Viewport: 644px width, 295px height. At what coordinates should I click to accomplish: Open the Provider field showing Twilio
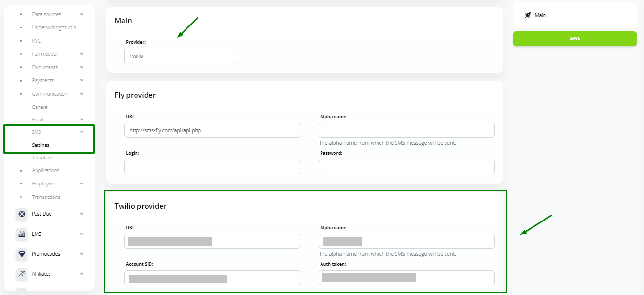point(180,56)
